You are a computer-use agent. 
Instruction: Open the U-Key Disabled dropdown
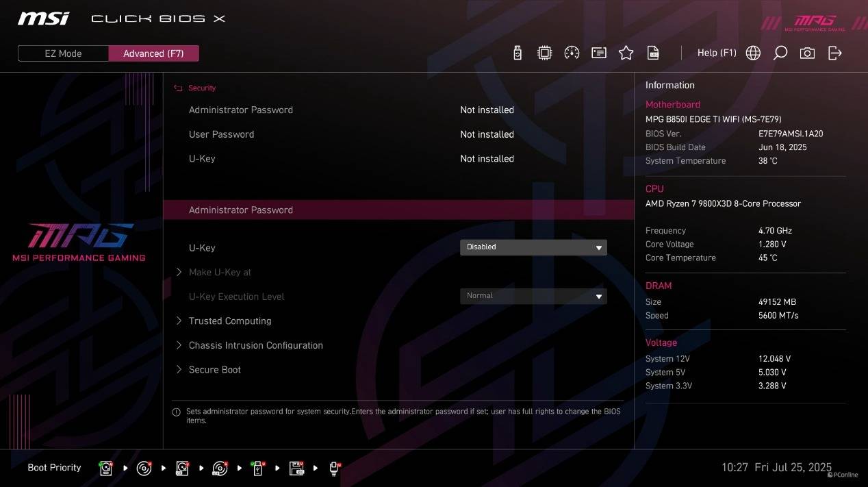click(x=533, y=247)
